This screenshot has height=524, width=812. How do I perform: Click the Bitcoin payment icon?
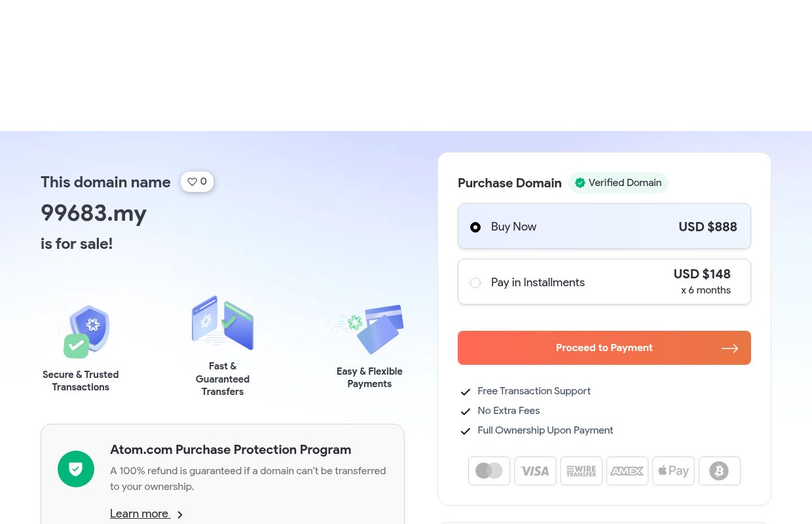pyautogui.click(x=719, y=471)
